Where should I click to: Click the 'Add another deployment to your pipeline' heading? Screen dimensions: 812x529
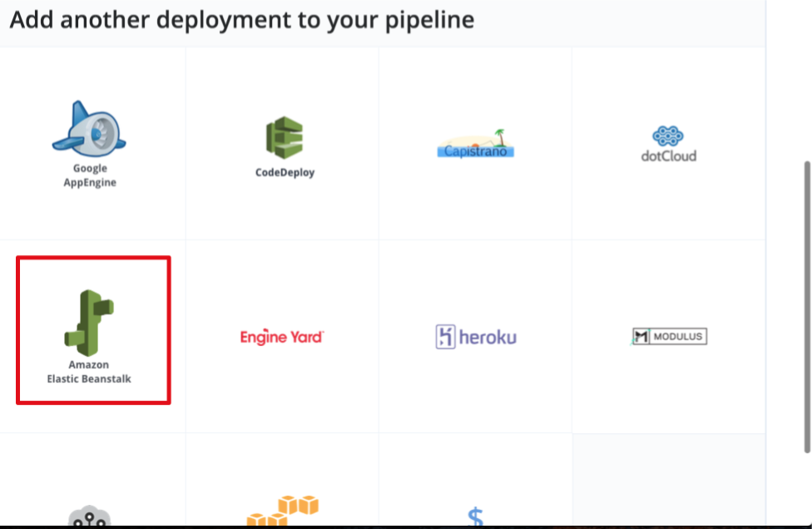[x=242, y=20]
